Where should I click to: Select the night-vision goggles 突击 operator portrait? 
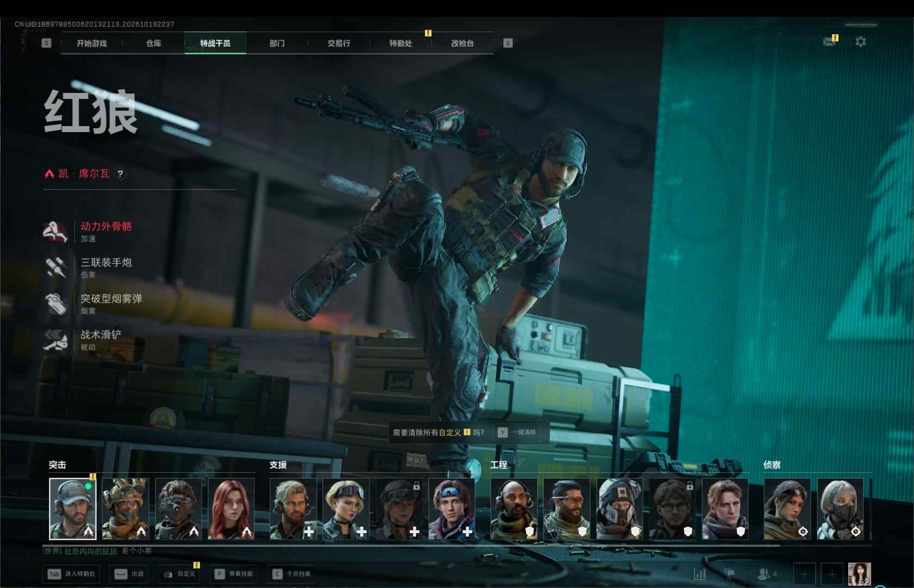pyautogui.click(x=178, y=509)
